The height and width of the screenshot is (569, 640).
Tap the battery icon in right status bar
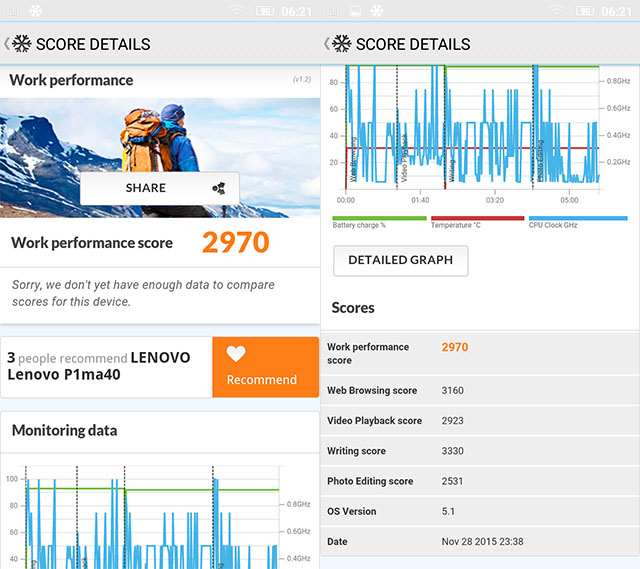pyautogui.click(x=586, y=11)
